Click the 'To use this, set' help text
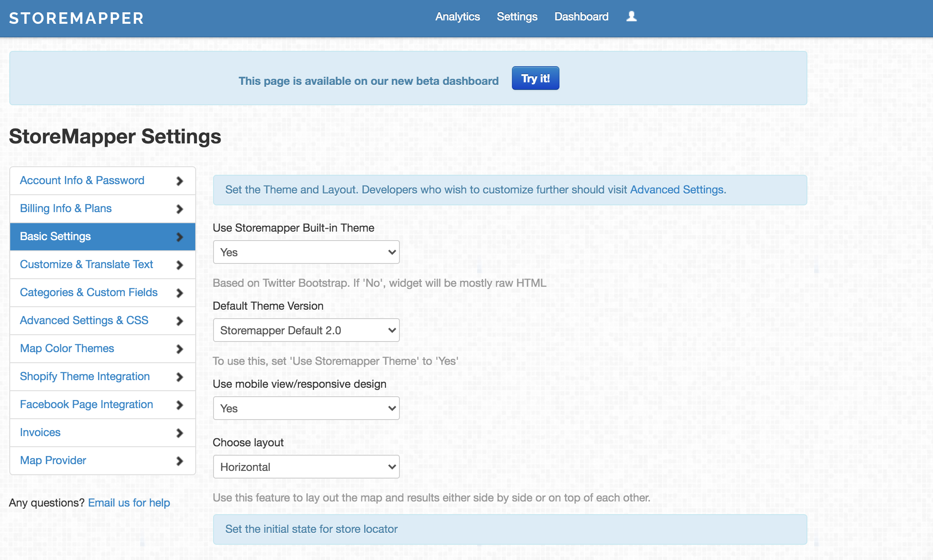This screenshot has height=560, width=933. [335, 361]
